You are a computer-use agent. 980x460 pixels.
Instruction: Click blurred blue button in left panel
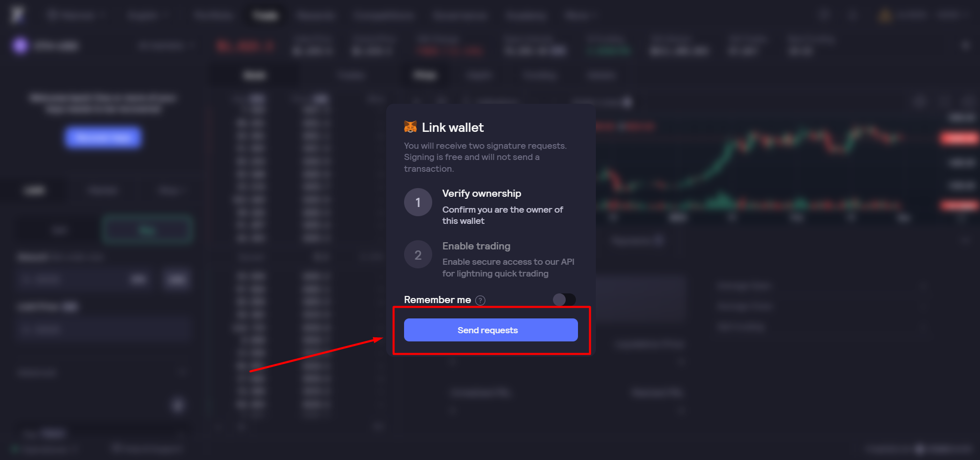[103, 137]
